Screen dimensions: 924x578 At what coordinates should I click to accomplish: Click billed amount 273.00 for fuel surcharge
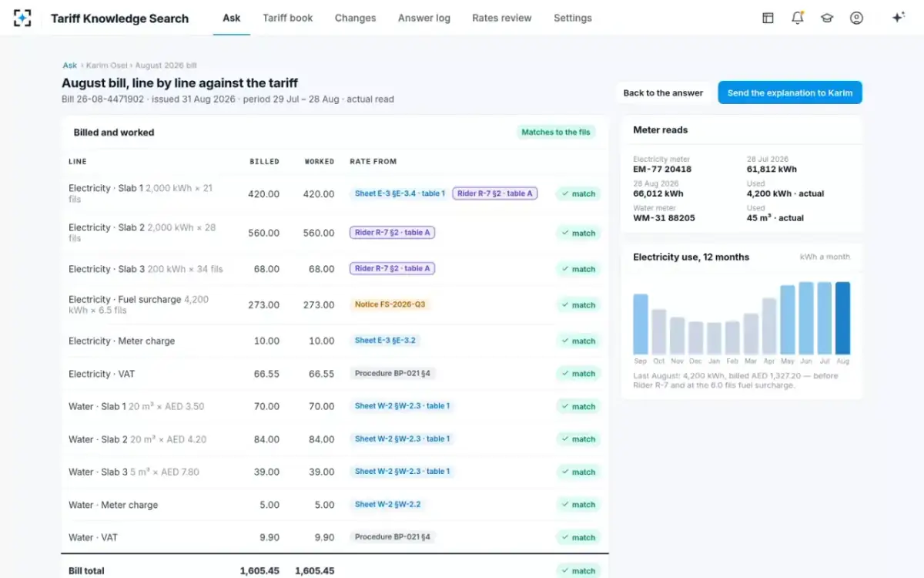point(264,305)
